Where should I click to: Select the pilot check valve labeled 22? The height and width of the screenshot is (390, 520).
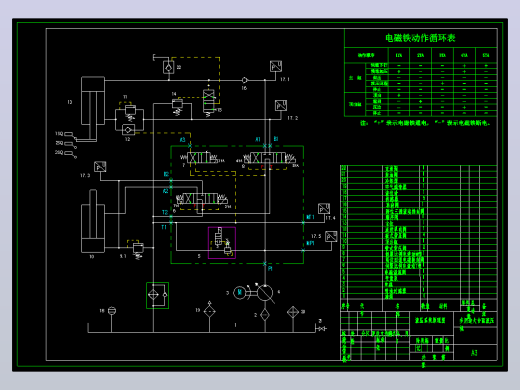point(169,67)
